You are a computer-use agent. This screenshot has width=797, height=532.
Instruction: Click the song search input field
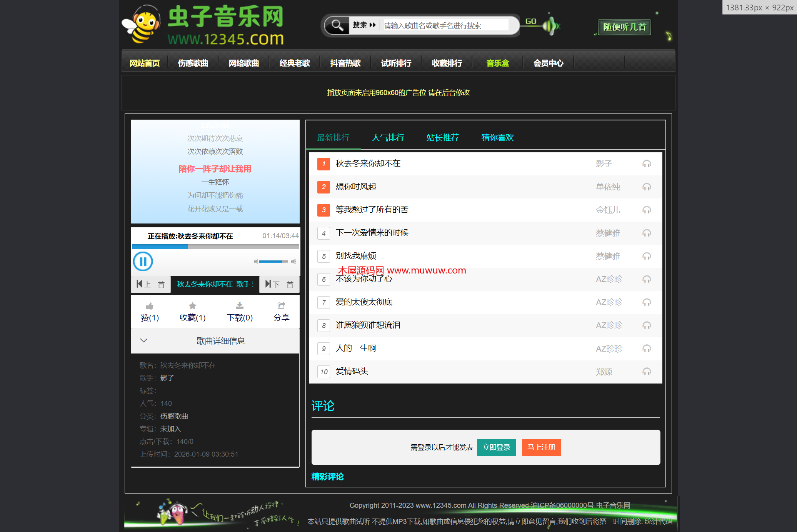click(445, 25)
